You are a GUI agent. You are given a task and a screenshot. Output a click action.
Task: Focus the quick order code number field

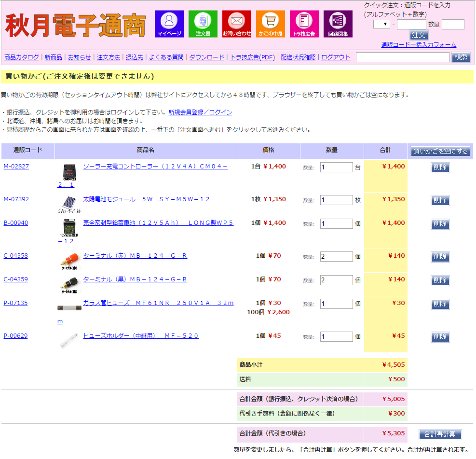tap(411, 24)
